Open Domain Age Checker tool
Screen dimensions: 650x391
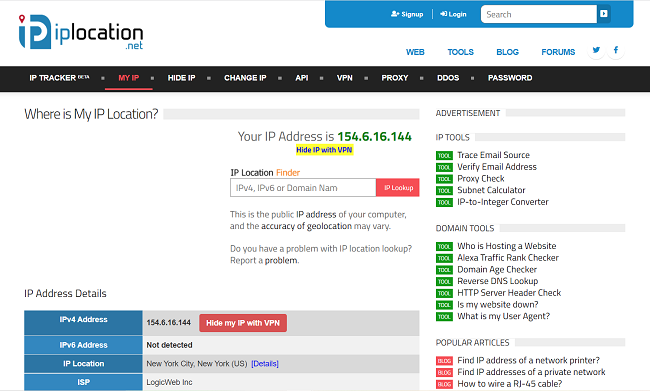click(497, 270)
